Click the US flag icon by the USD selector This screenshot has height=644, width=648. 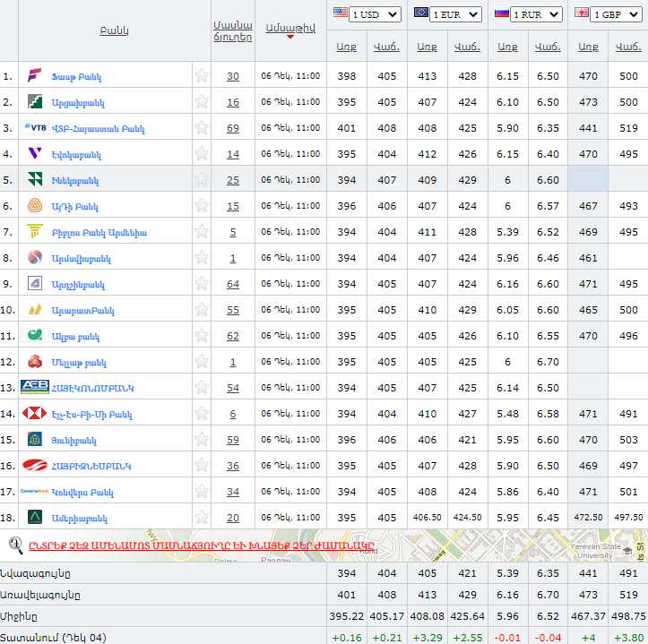pos(340,12)
